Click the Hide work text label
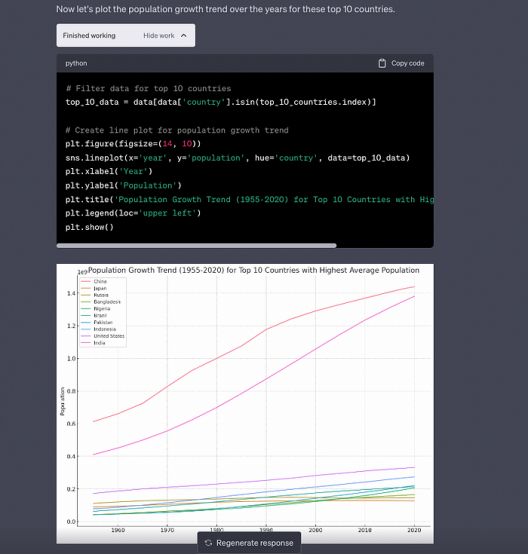 click(x=159, y=35)
